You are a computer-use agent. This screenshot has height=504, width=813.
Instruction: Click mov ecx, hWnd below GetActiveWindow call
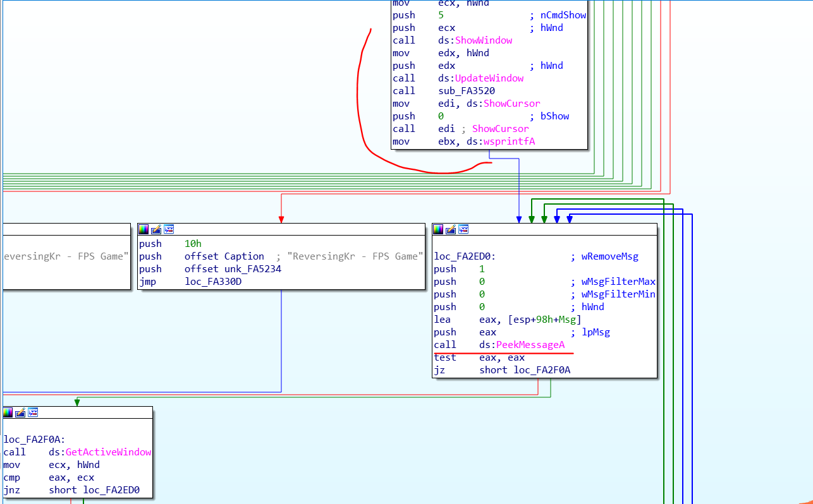(51, 465)
